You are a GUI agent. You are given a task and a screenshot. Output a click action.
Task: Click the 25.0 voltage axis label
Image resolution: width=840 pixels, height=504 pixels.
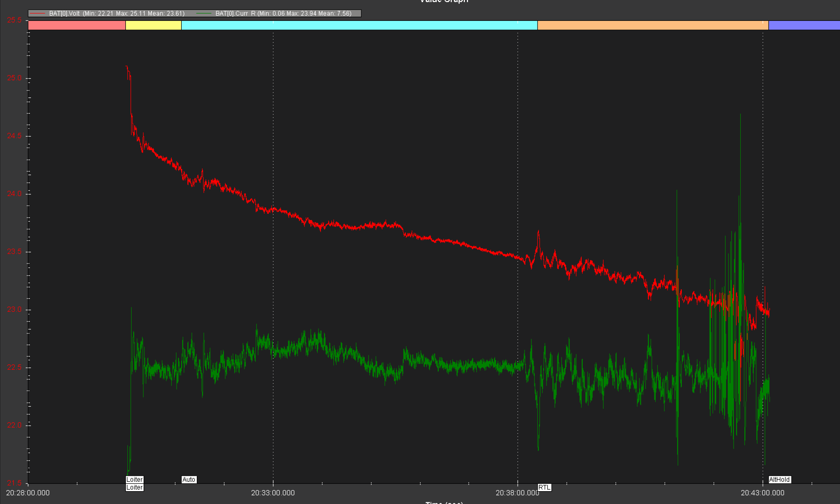click(14, 78)
